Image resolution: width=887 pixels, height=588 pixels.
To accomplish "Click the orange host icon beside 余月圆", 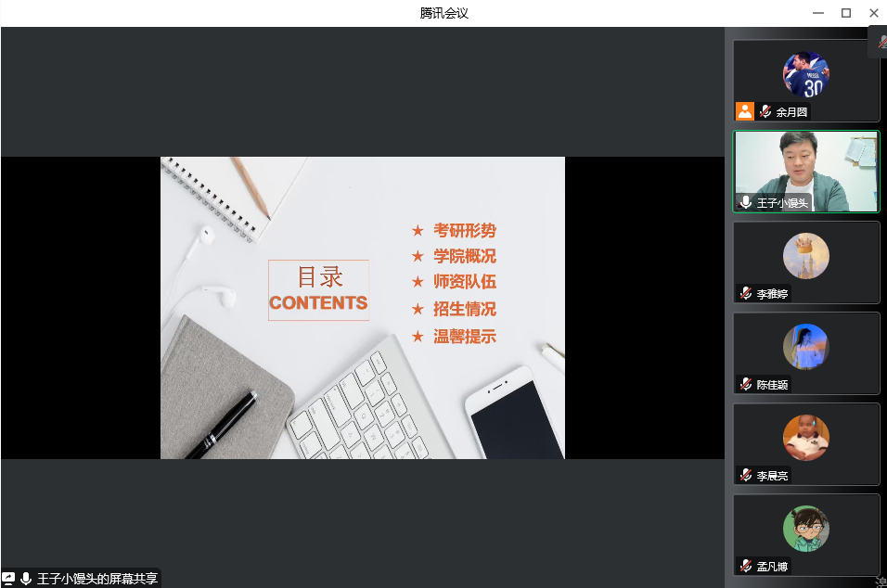I will tap(745, 111).
